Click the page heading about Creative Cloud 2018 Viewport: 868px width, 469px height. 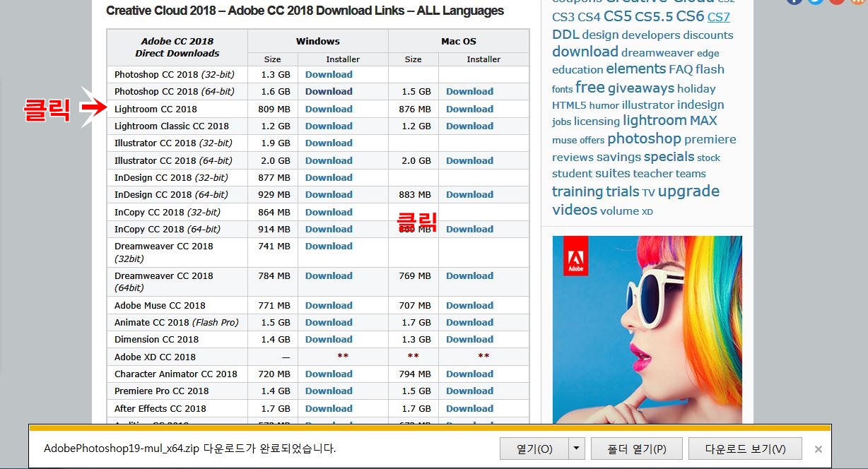pyautogui.click(x=305, y=11)
